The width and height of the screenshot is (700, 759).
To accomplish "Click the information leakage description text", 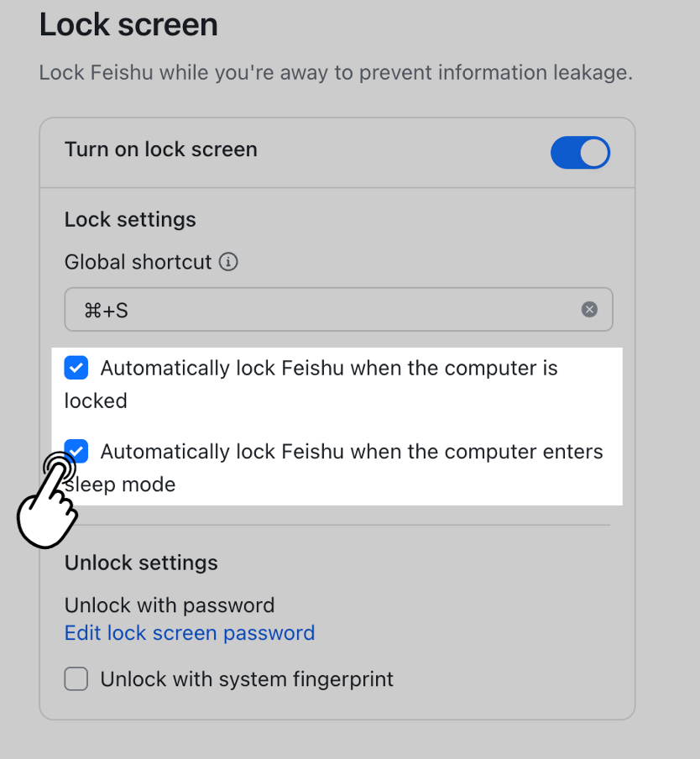I will point(336,72).
